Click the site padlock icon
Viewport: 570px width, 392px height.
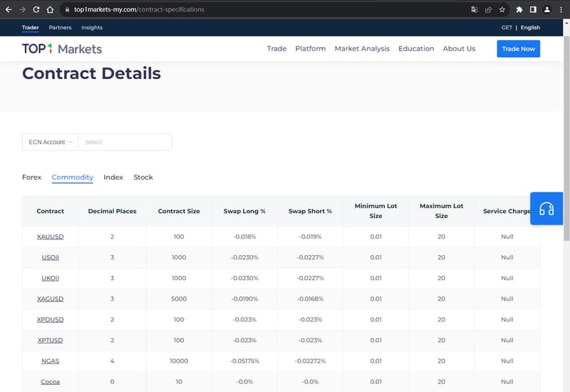point(67,9)
